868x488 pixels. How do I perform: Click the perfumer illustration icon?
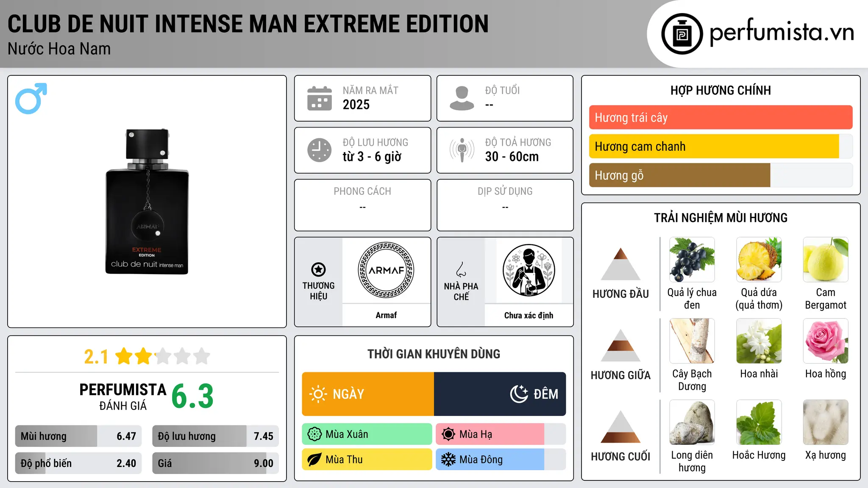pyautogui.click(x=529, y=270)
